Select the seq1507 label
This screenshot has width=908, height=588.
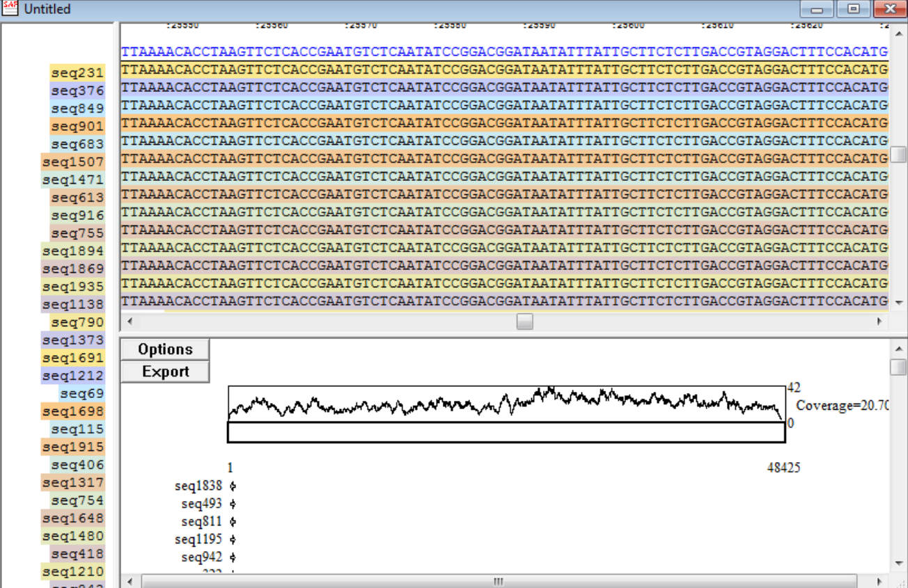73,162
